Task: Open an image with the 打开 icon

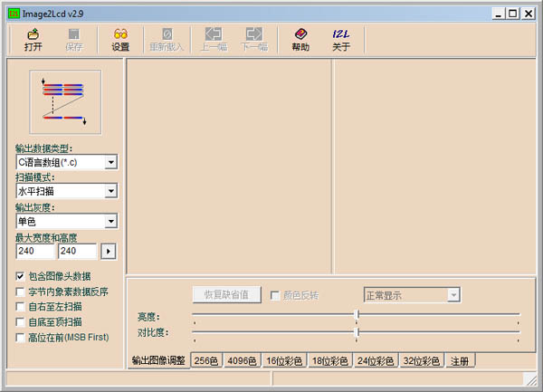Action: (33, 40)
